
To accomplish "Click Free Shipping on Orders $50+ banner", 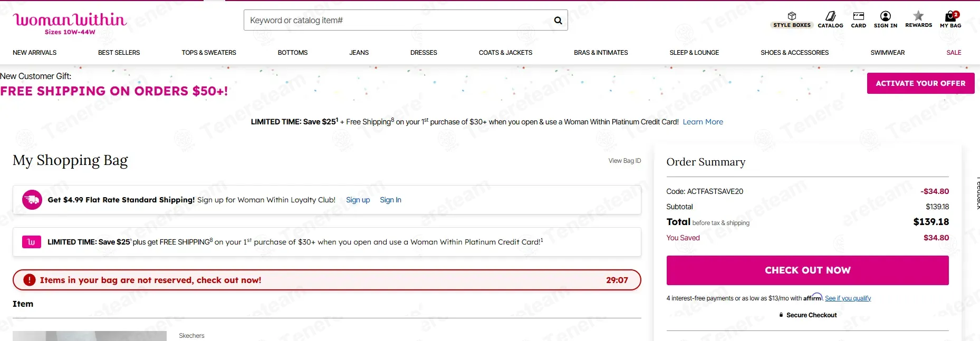I will 114,91.
